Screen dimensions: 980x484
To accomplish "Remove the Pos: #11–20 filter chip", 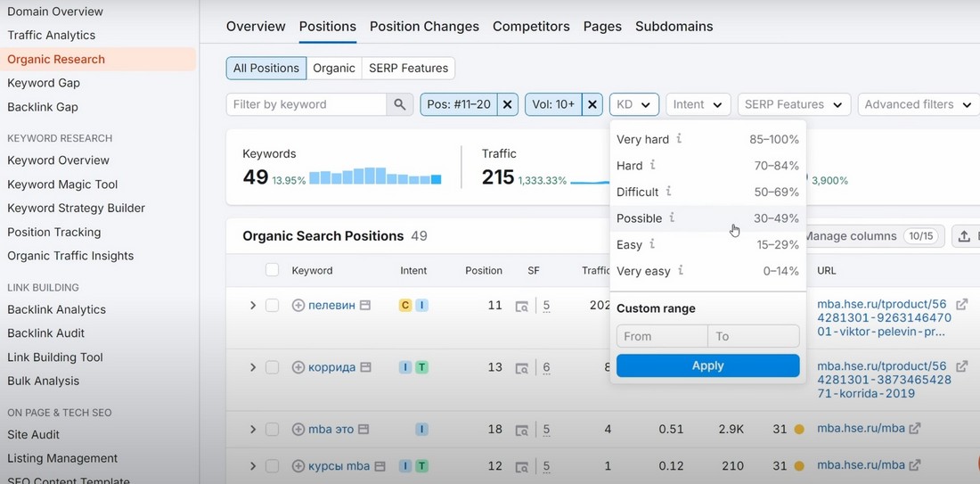I will click(507, 104).
